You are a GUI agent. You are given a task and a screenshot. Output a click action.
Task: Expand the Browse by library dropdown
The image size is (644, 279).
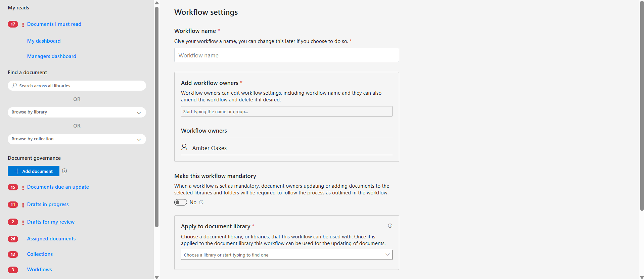[x=77, y=112]
